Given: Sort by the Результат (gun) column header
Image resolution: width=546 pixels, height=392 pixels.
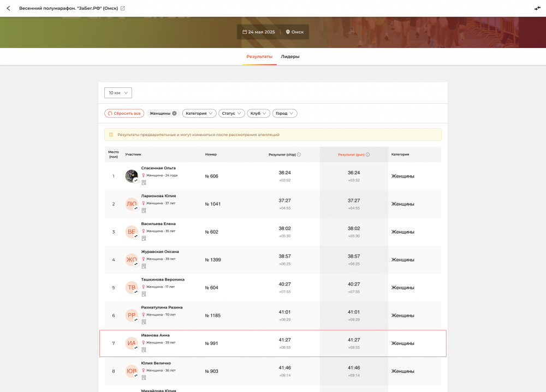Looking at the screenshot, I should [351, 155].
